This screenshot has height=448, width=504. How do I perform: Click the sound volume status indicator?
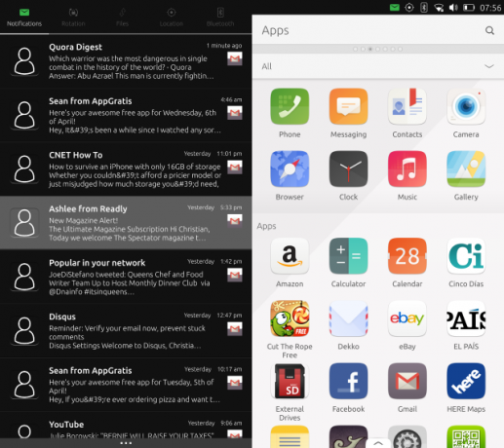(x=453, y=8)
